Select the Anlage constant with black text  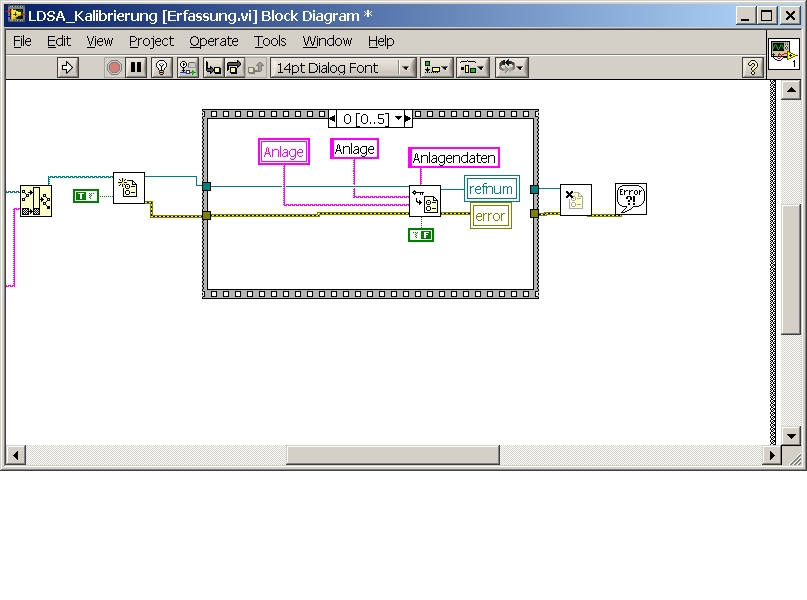coord(354,149)
